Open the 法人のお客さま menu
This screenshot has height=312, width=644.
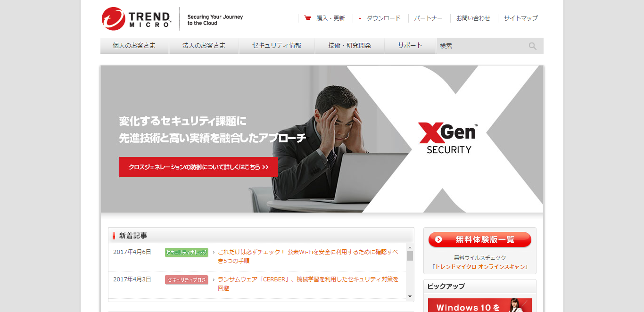point(204,46)
